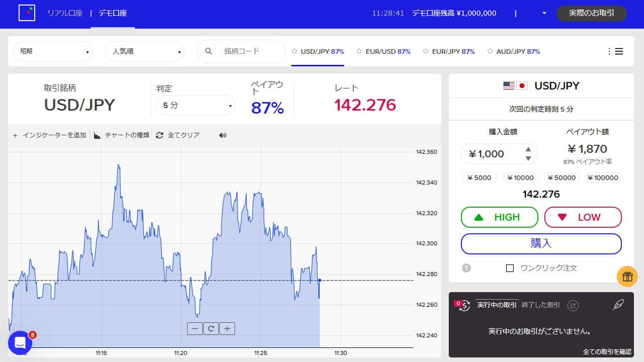Image resolution: width=644 pixels, height=362 pixels.
Task: Mute the chart sound speaker icon
Action: [223, 135]
